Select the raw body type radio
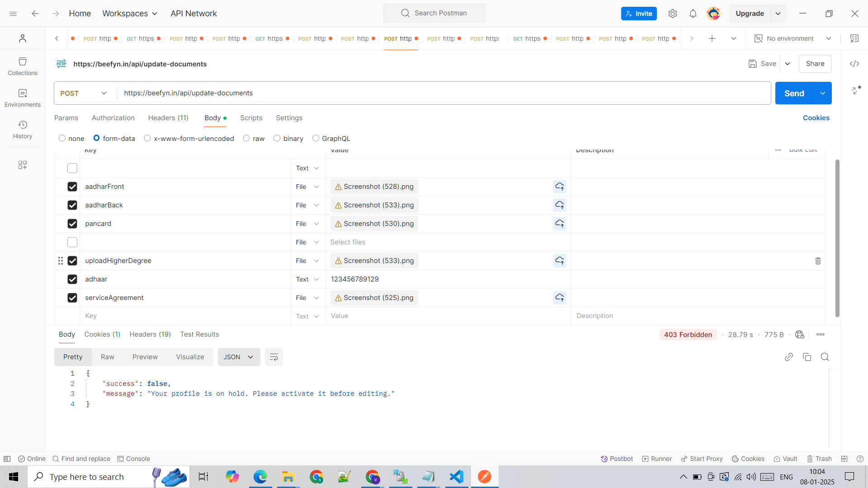This screenshot has width=868, height=488. coord(246,138)
